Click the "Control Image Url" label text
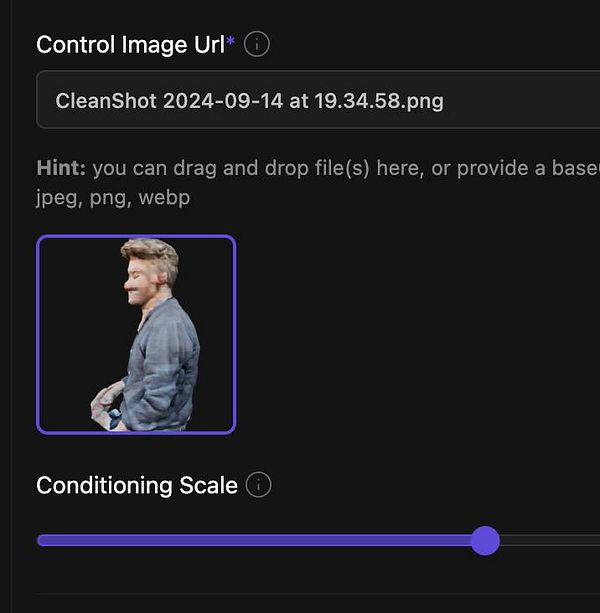The width and height of the screenshot is (600, 613). pyautogui.click(x=130, y=45)
